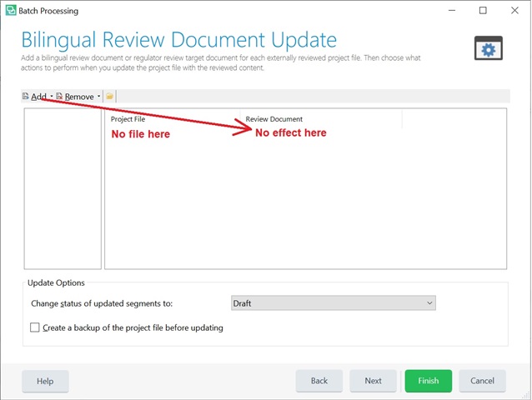Click the Help button

pos(45,381)
